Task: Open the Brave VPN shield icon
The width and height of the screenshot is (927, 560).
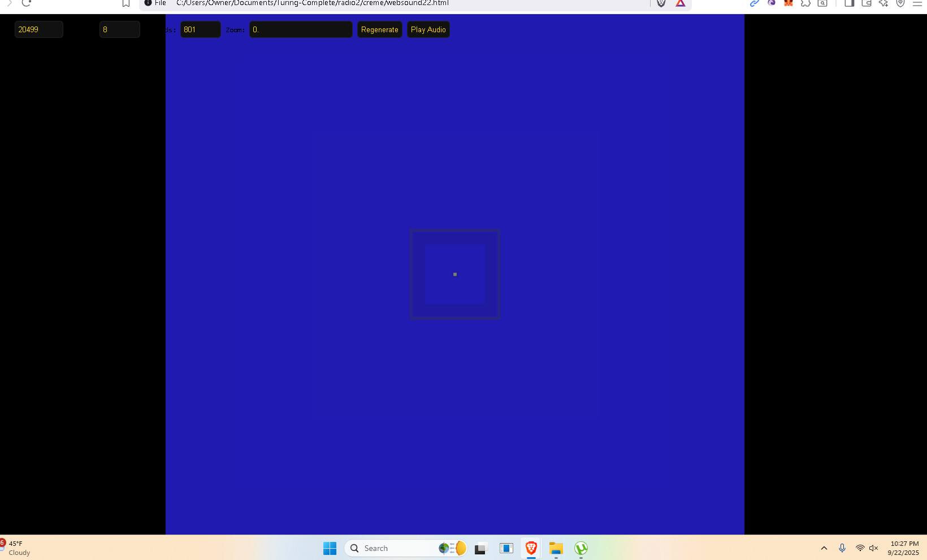Action: [x=900, y=3]
